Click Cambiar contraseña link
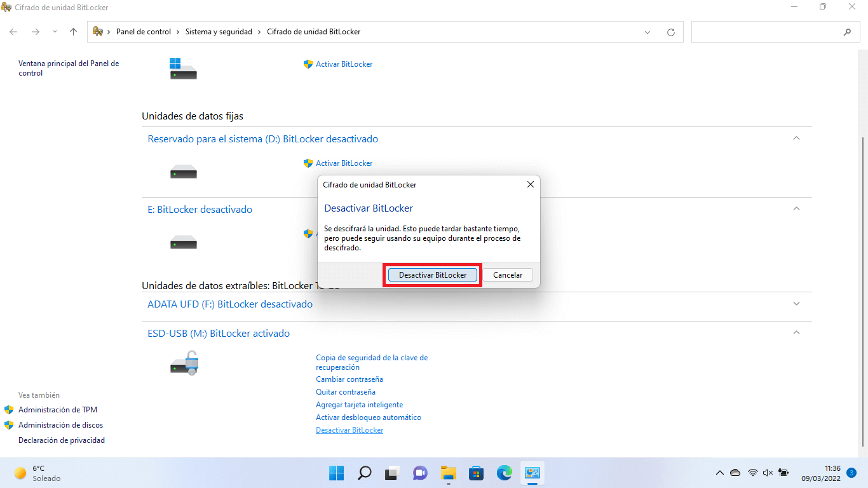 [349, 379]
